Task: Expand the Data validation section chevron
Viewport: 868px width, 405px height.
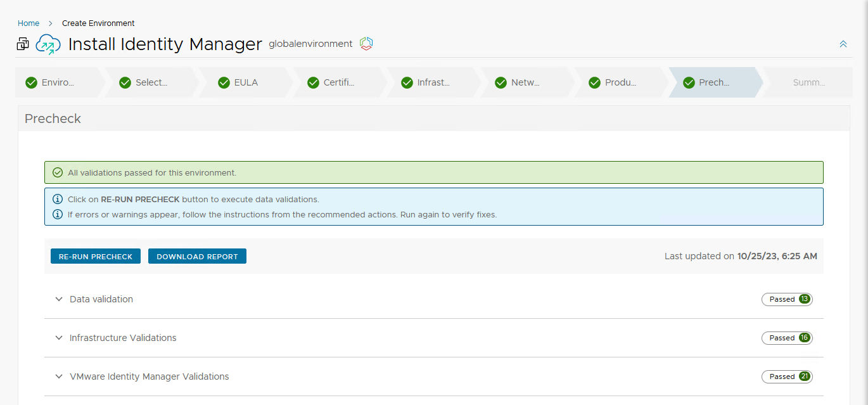Action: pyautogui.click(x=59, y=299)
